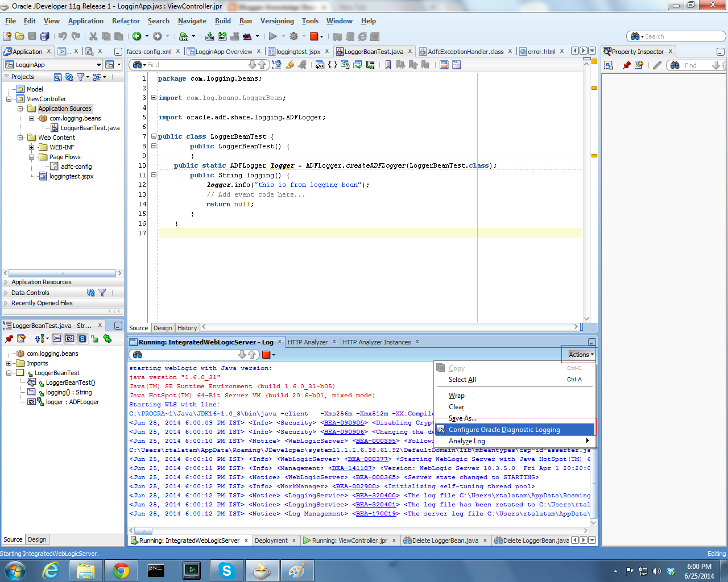
Task: Click the Rebuild project icon
Action: [222, 36]
